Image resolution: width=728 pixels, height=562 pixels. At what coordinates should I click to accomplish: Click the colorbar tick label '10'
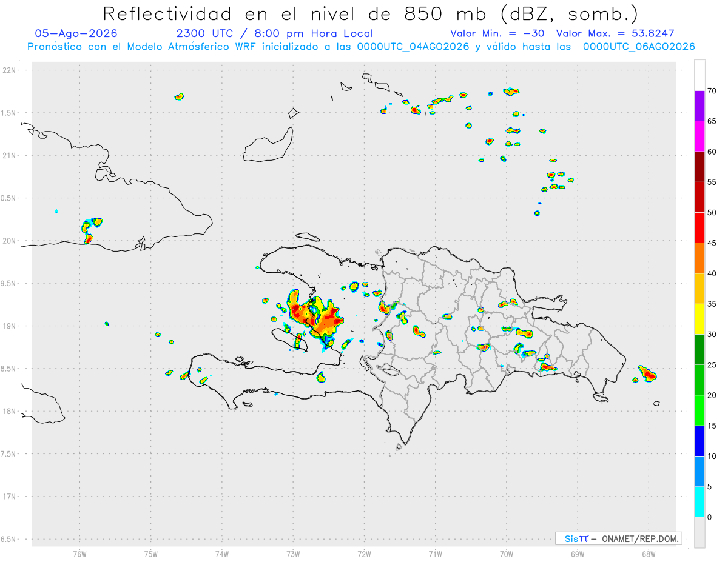point(712,457)
